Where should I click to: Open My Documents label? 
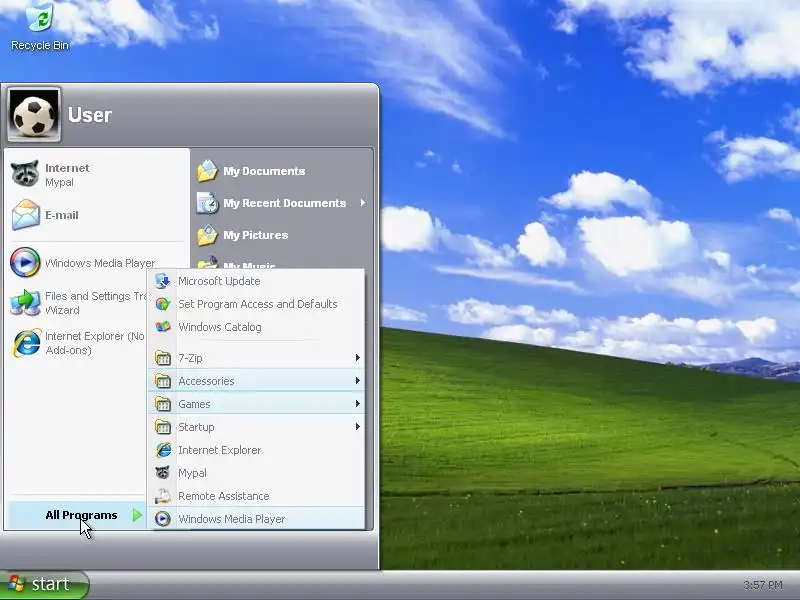tap(264, 171)
